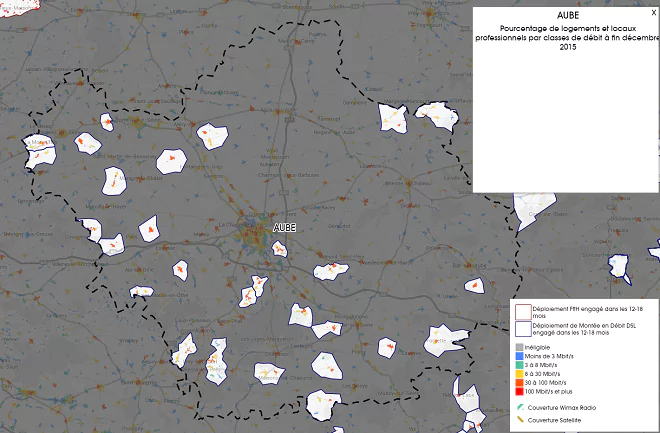This screenshot has height=433, width=660.
Task: Click the Inéligible legend label
Action: 537,348
